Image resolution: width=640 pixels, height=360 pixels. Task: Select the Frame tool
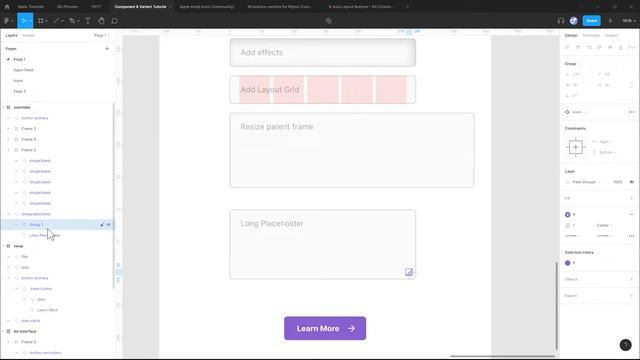(x=41, y=21)
